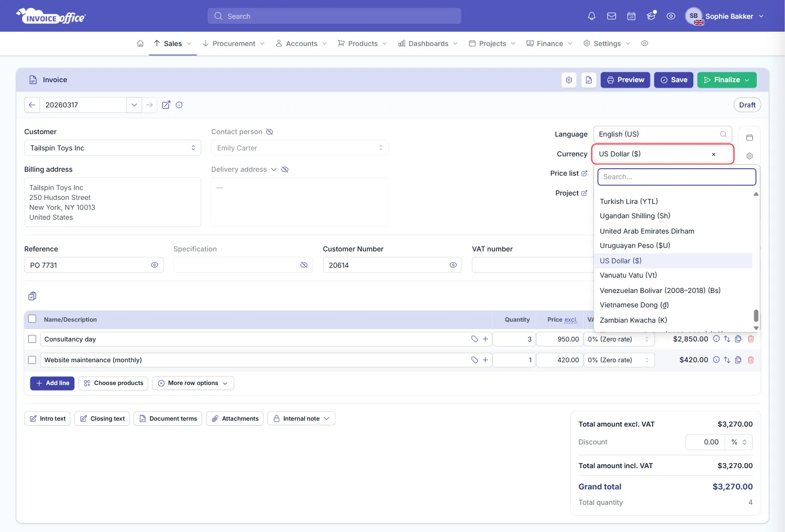785x532 pixels.
Task: Click the home icon in navigation bar
Action: (140, 44)
